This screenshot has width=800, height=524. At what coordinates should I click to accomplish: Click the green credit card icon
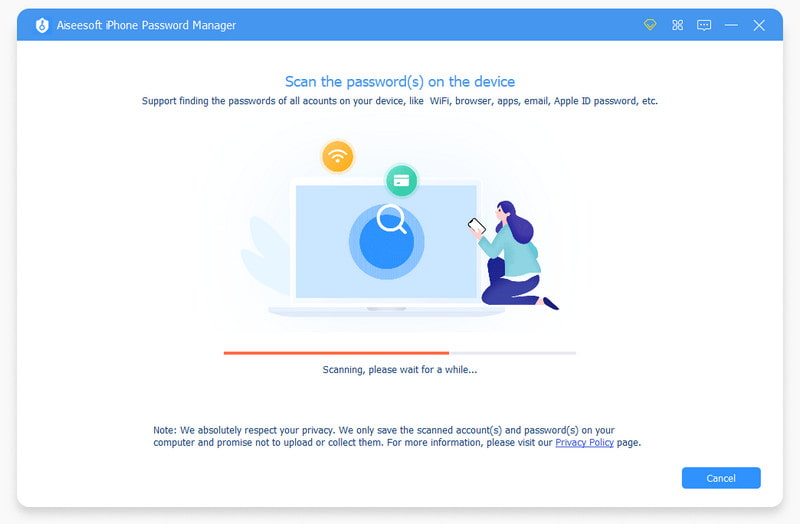[402, 181]
